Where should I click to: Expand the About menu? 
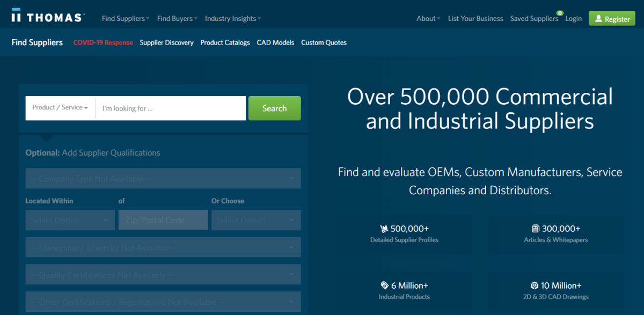tap(428, 19)
